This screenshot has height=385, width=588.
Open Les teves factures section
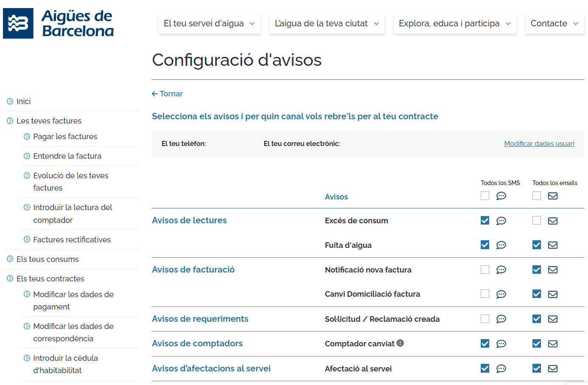click(x=49, y=121)
